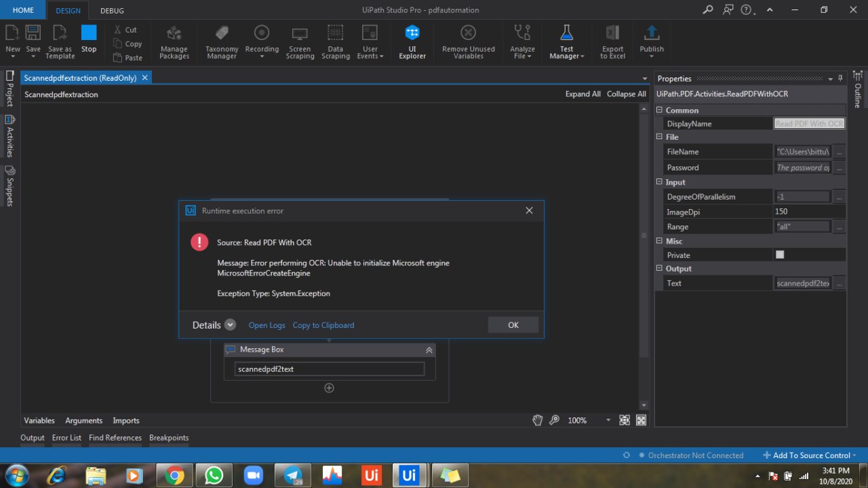Open User Events dropdown
The image size is (868, 488).
click(370, 42)
